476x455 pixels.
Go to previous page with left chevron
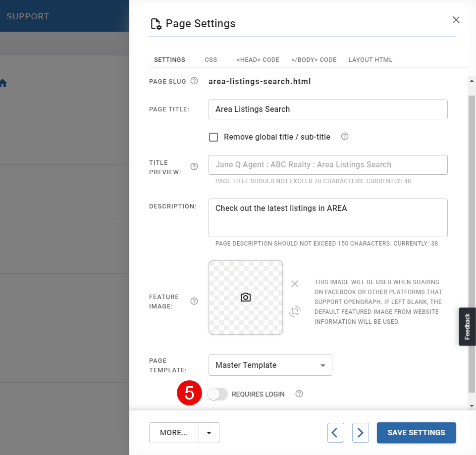tap(336, 433)
